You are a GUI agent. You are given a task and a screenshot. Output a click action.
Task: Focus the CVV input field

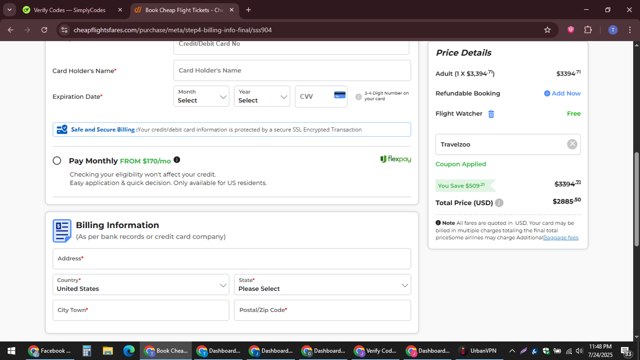coord(321,96)
